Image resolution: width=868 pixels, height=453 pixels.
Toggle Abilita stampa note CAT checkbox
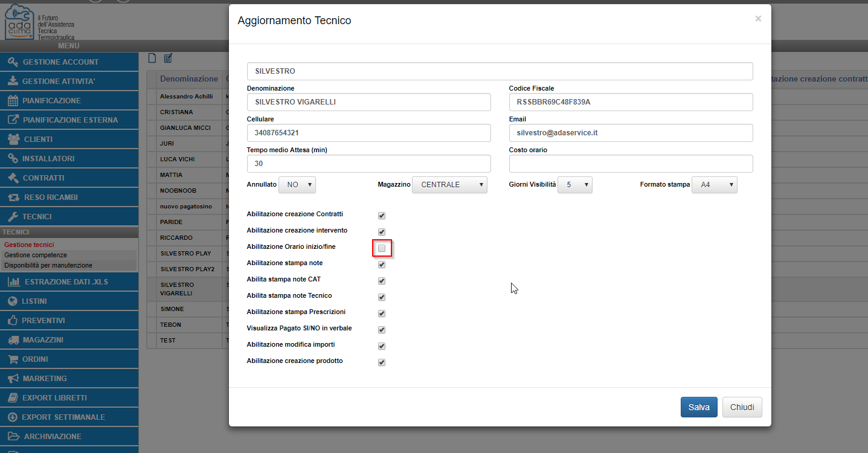(x=382, y=281)
